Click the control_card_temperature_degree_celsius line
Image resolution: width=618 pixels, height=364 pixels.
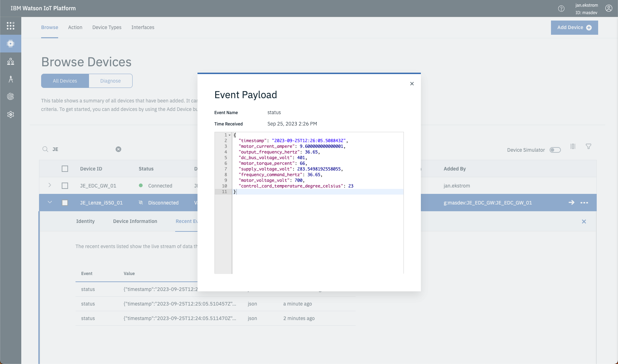coord(296,186)
